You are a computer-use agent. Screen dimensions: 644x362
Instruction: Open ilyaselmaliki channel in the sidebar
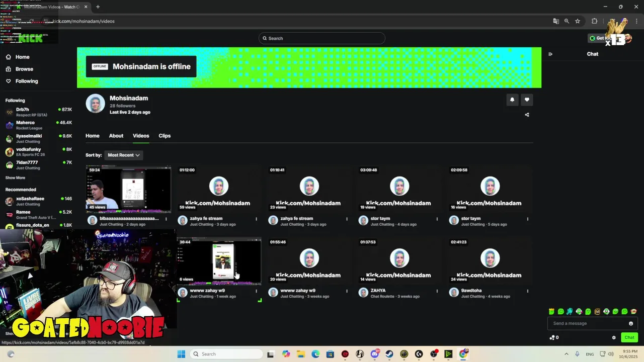click(38, 138)
